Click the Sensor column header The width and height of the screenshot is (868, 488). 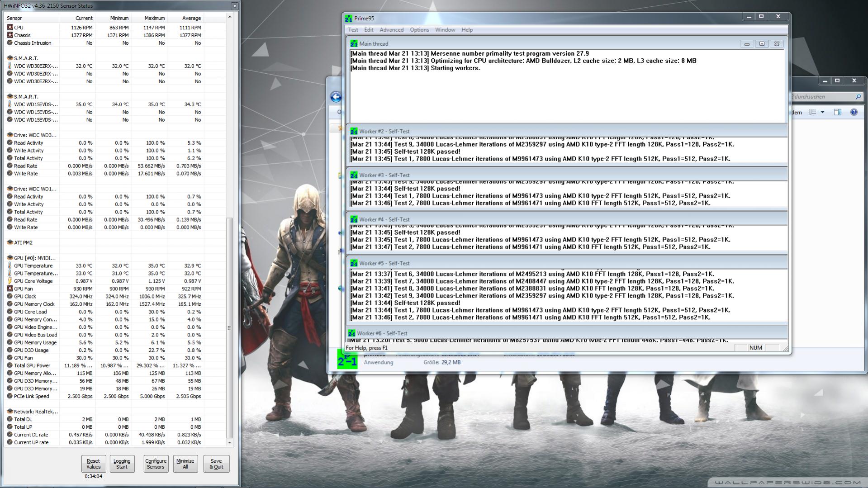(x=32, y=18)
